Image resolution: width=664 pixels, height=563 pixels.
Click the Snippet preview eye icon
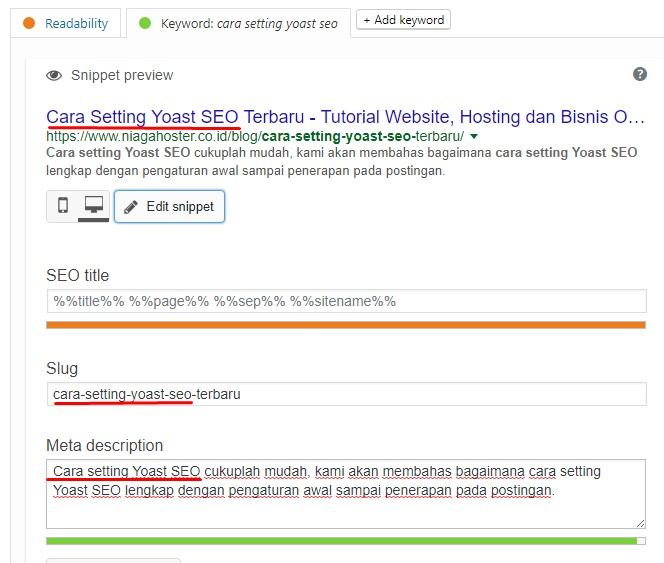pyautogui.click(x=54, y=75)
